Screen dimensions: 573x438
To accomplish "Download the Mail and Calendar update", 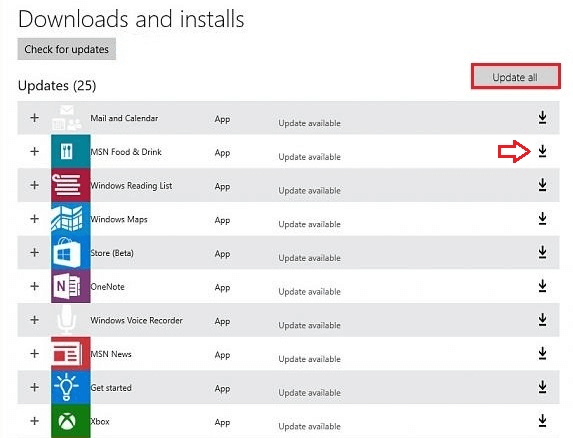I will (x=543, y=118).
